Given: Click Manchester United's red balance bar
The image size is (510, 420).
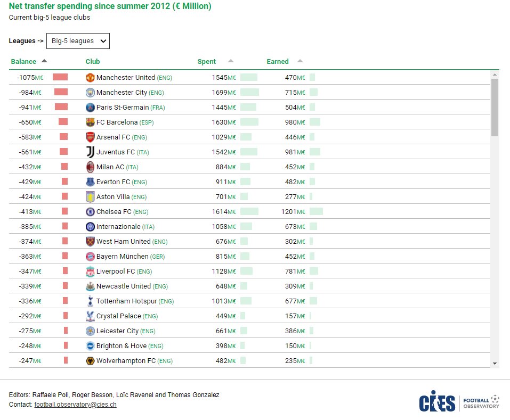Looking at the screenshot, I should [60, 77].
